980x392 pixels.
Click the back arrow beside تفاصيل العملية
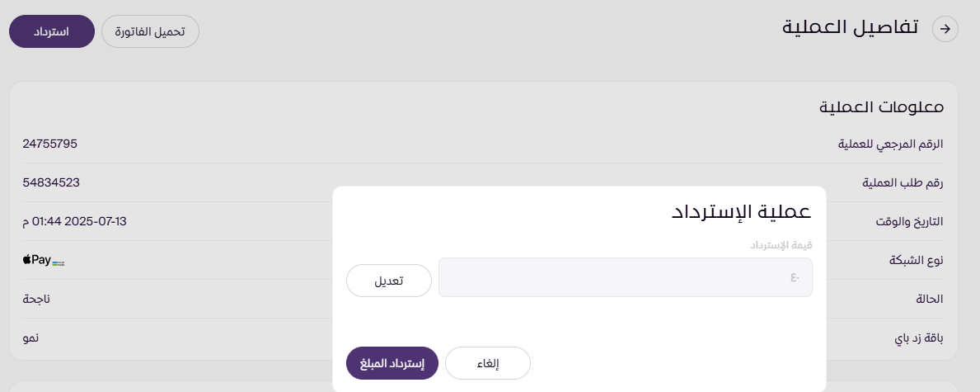(x=945, y=29)
